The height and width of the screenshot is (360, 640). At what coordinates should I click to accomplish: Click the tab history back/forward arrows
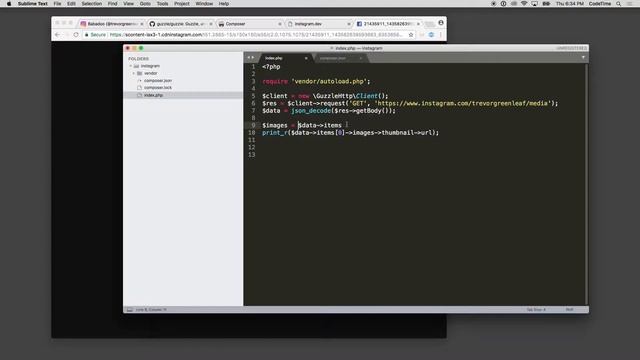251,58
